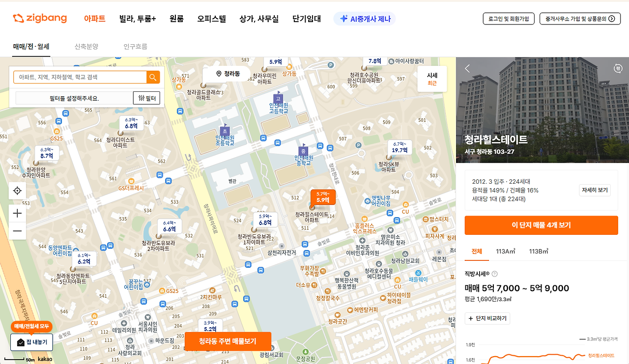
Task: Open the 청라디이스트 6.8억 price marker
Action: pyautogui.click(x=131, y=123)
